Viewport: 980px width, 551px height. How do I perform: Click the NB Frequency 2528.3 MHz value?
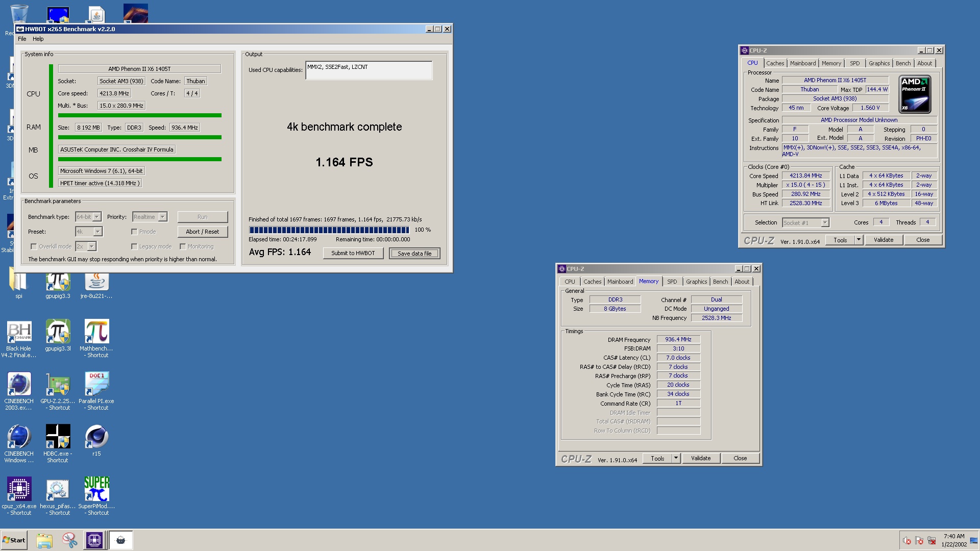click(x=717, y=318)
